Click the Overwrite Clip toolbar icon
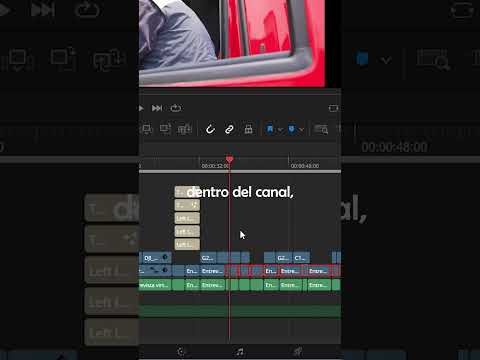This screenshot has width=480, height=360. 165,129
